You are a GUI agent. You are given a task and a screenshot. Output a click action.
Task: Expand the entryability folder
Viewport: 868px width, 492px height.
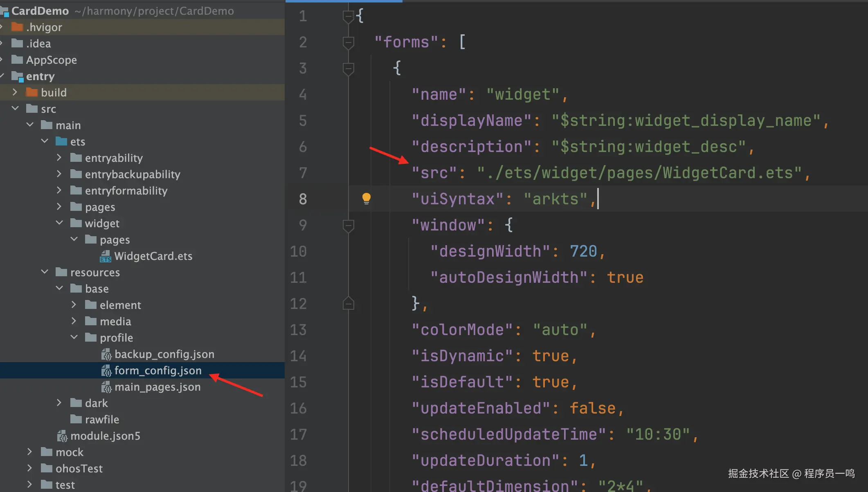point(59,158)
